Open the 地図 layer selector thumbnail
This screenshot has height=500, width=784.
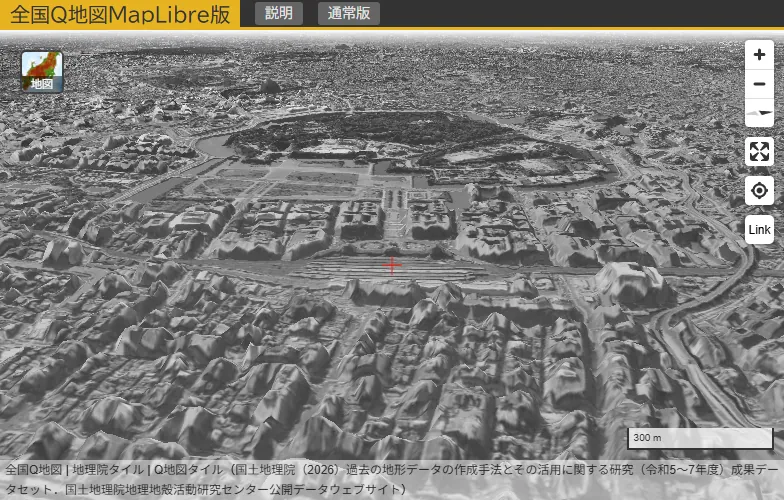coord(42,72)
